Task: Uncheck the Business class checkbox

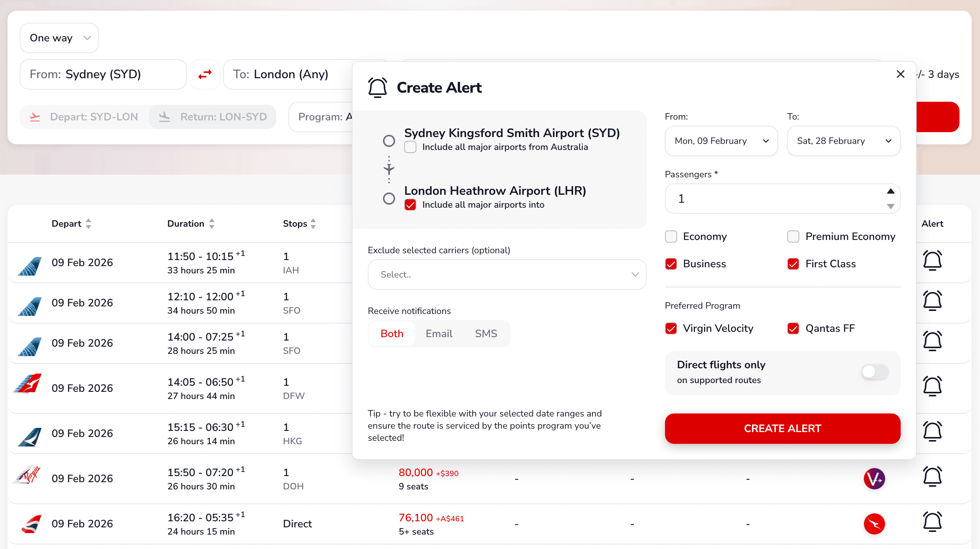Action: coord(671,264)
